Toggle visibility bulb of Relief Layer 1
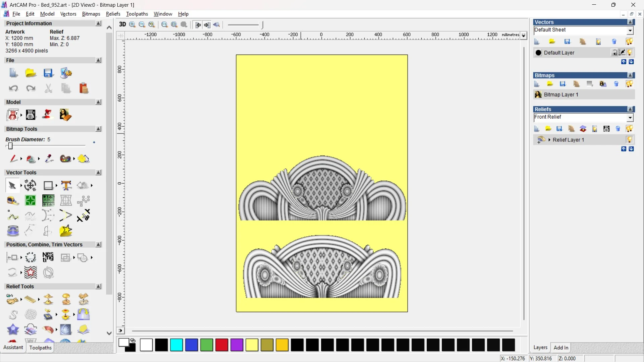The width and height of the screenshot is (644, 362). [630, 139]
